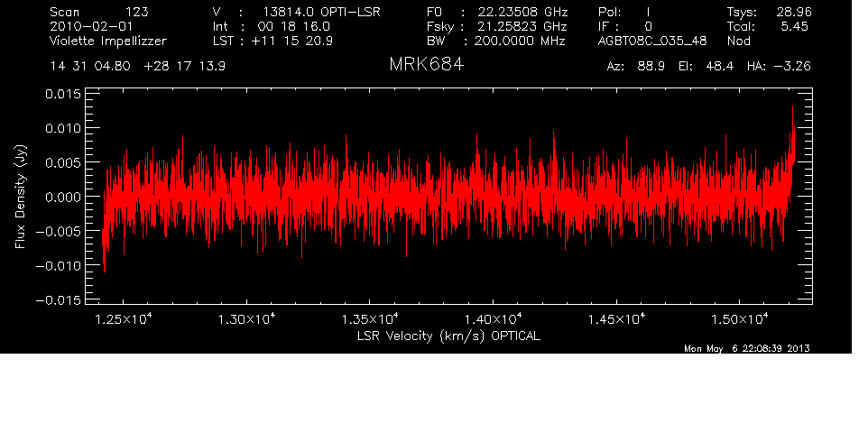Screen dimensions: 868x442
Task: Click y-axis tick label 0.000
Action: 62,197
